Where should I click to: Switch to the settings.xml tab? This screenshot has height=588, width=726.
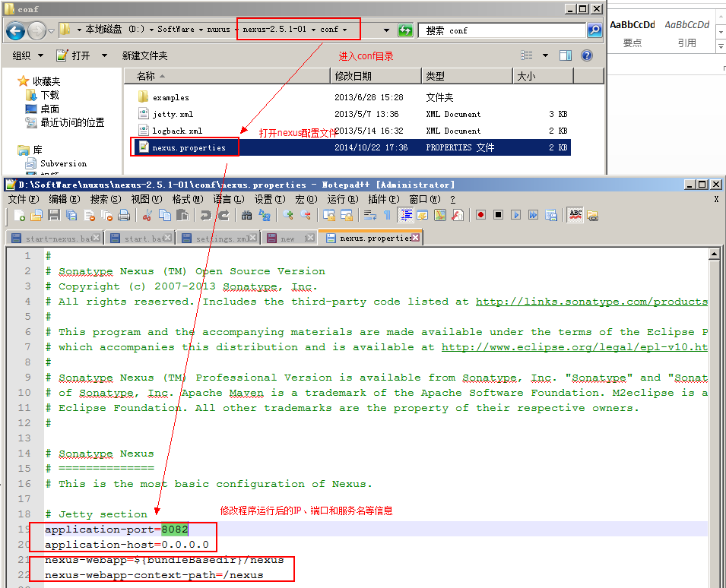pyautogui.click(x=219, y=239)
